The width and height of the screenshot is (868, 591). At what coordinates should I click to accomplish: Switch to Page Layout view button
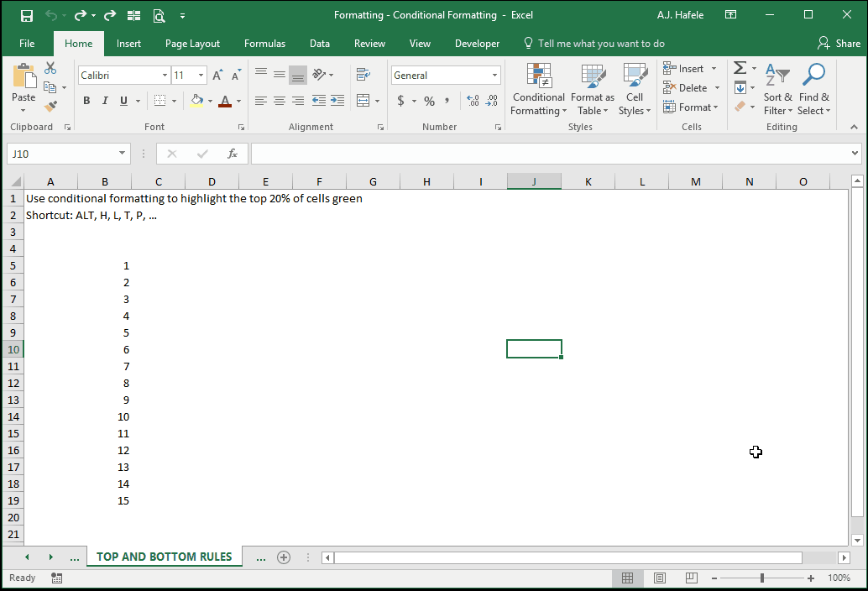[x=659, y=578]
